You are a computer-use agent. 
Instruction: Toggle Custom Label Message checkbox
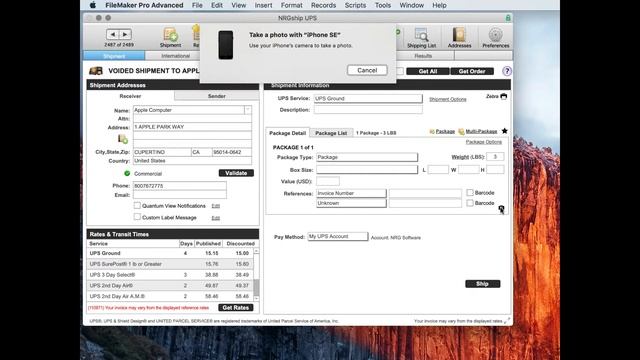tap(137, 217)
